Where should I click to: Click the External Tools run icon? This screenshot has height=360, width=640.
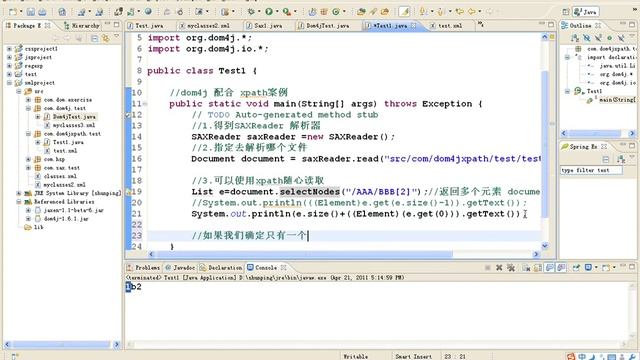point(287,12)
